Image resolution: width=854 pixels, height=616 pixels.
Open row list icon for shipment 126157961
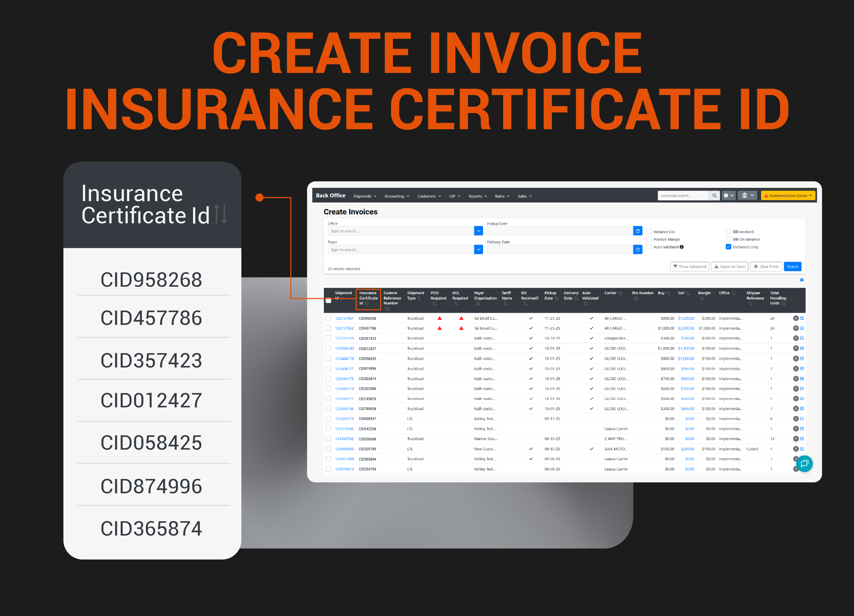tap(802, 318)
